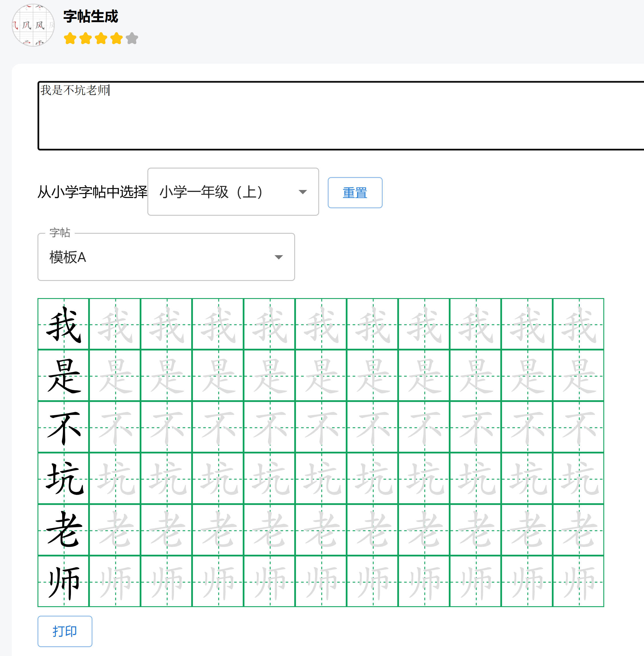Click the black 老 character cell
Viewport: 644px width, 656px height.
[x=64, y=530]
